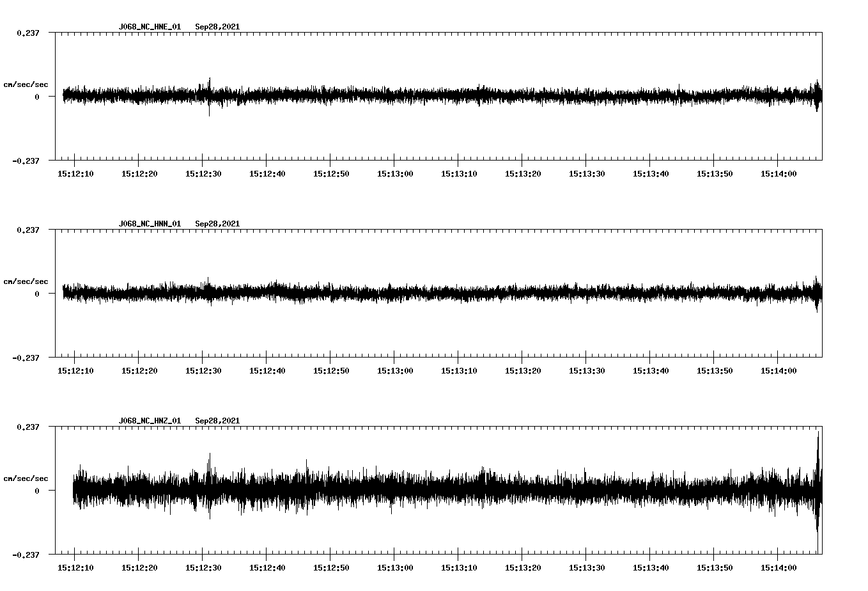Select the 15:13:40 time label under the HNN plot
This screenshot has height=591, width=868.
point(651,370)
